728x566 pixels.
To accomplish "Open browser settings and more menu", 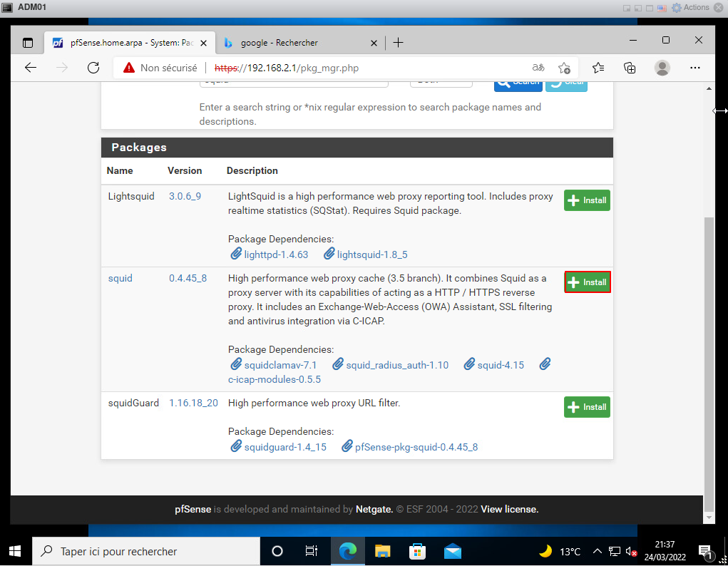I will tap(696, 68).
